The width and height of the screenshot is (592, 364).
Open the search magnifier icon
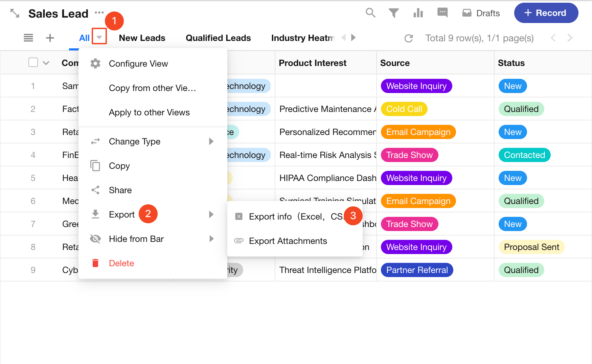[x=370, y=13]
